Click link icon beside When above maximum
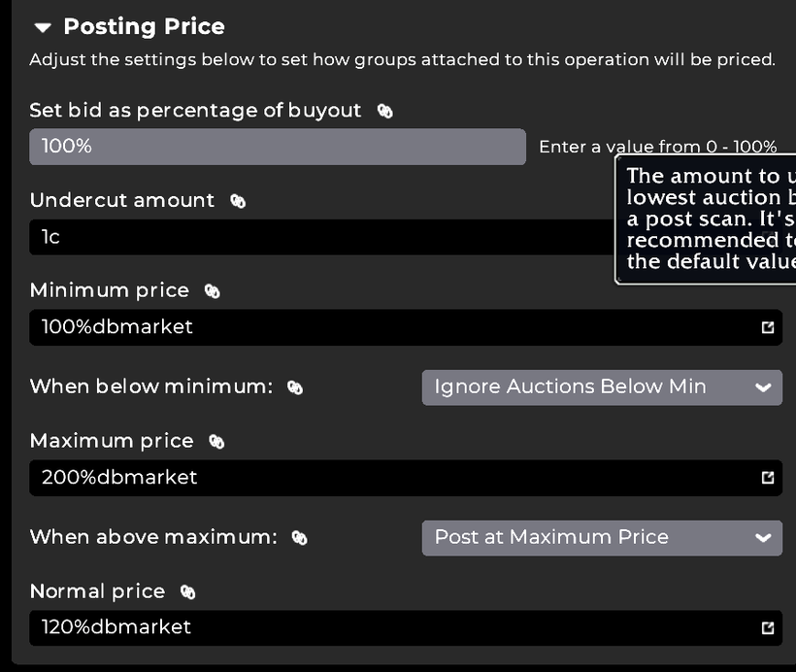 pyautogui.click(x=300, y=537)
